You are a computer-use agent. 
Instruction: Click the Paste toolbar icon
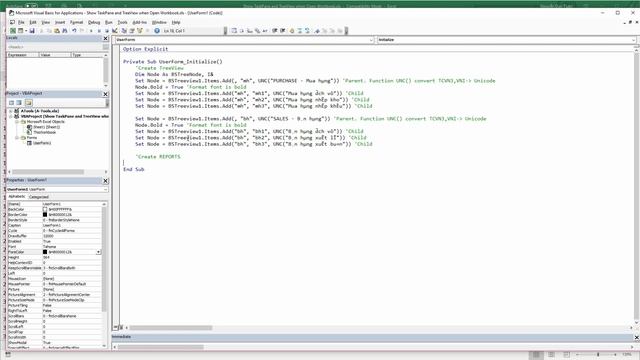[x=57, y=31]
